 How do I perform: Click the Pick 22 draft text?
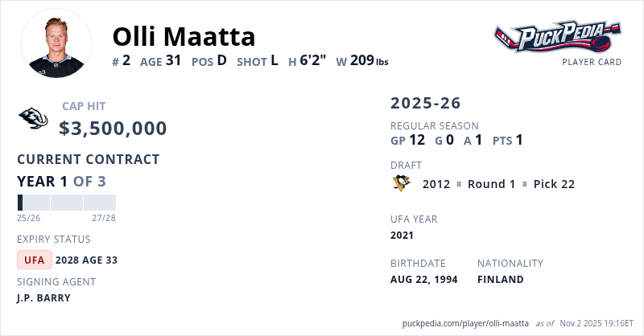(554, 184)
